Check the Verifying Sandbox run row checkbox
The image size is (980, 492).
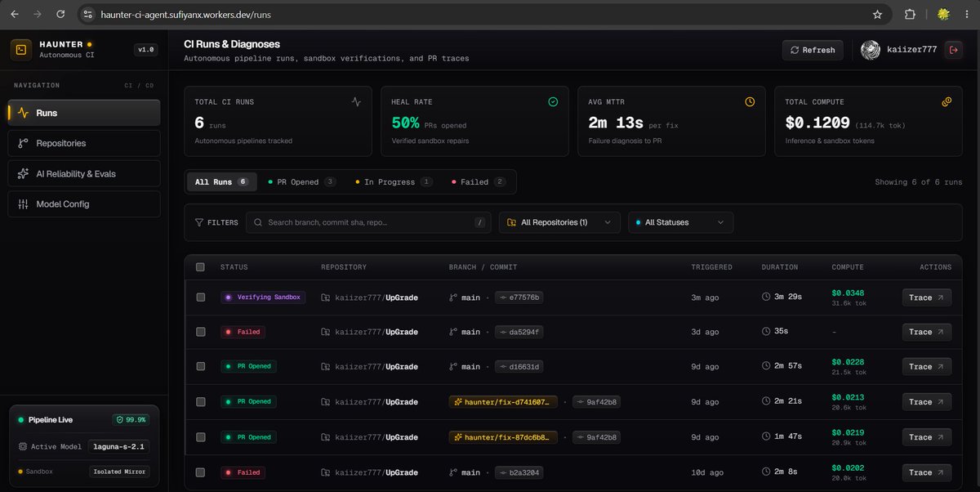(x=201, y=297)
